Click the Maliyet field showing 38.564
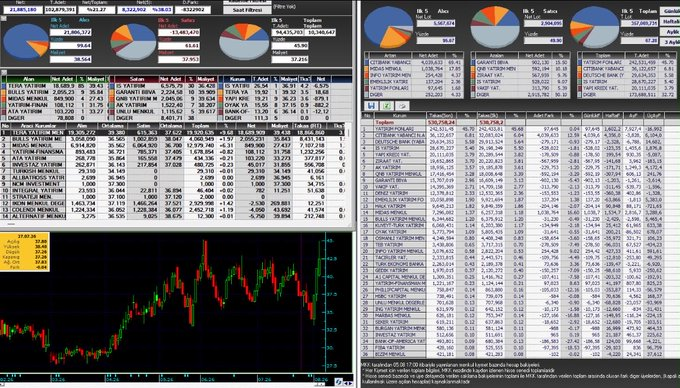The width and height of the screenshot is (680, 388). click(71, 59)
